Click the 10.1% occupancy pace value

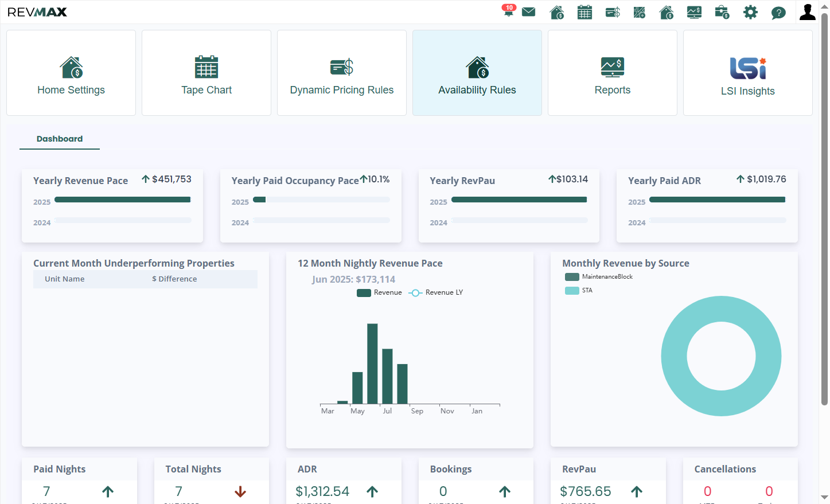tap(379, 179)
